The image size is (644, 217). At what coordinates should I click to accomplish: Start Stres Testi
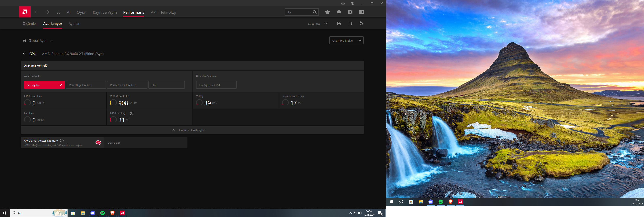[x=318, y=24]
